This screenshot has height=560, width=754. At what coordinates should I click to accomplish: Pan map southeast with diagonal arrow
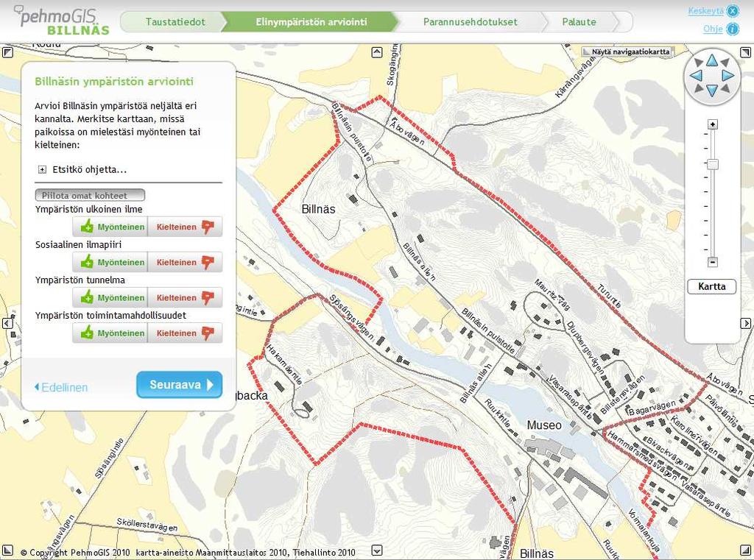pos(725,88)
